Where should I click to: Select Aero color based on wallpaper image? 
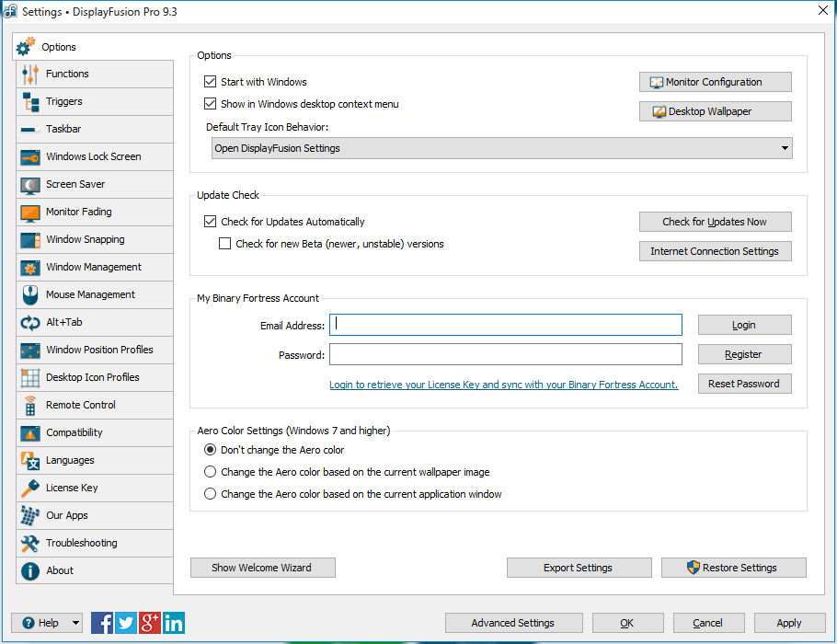[x=211, y=472]
